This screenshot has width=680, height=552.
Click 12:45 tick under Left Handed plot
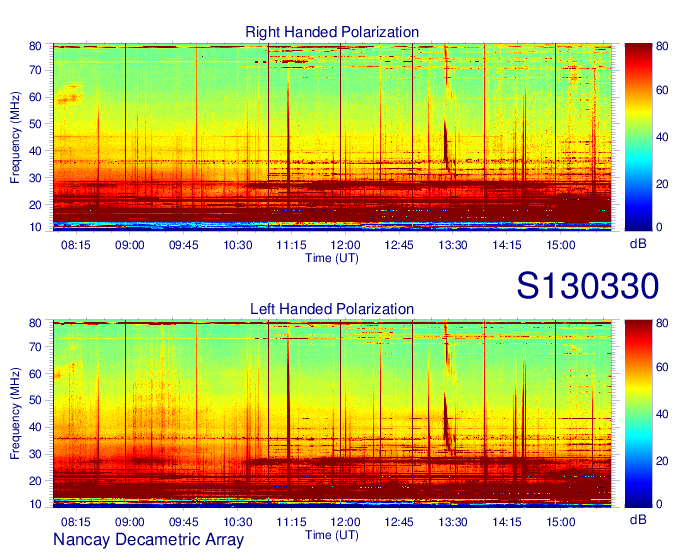pyautogui.click(x=399, y=522)
